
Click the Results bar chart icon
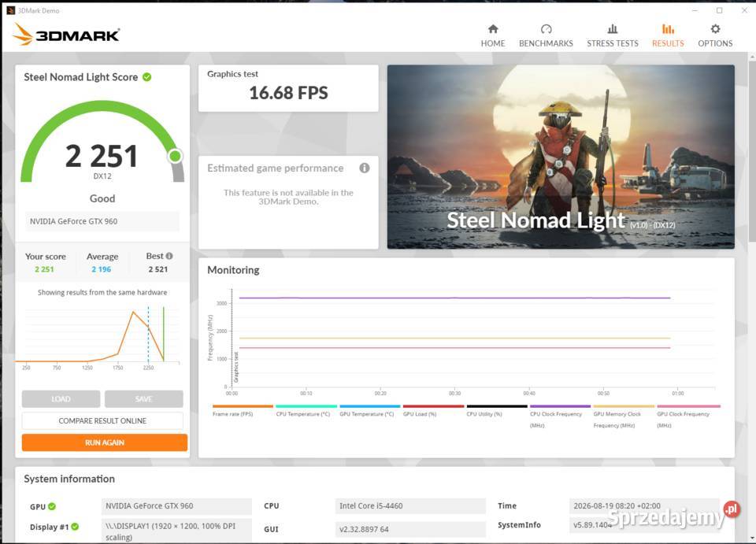(668, 29)
